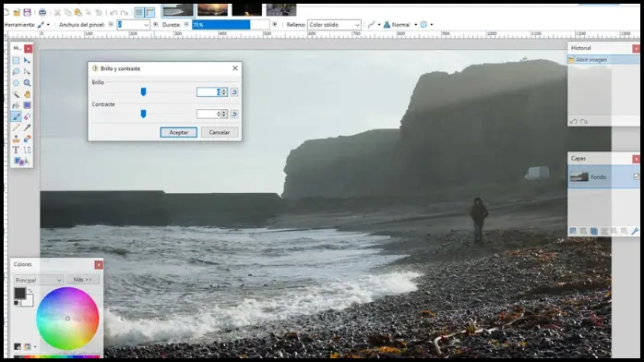644x362 pixels.
Task: Close the Brillo y contraste dialog
Action: tap(235, 68)
